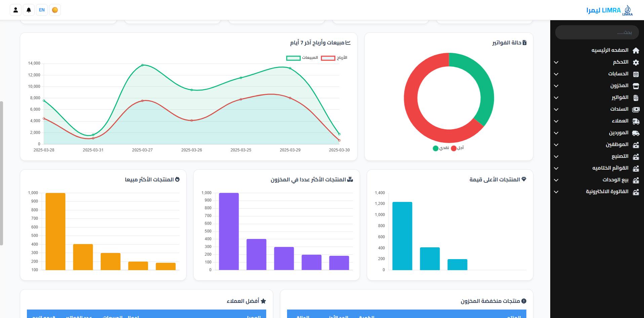Expand the العملاء chevron
This screenshot has width=644, height=318.
click(556, 121)
